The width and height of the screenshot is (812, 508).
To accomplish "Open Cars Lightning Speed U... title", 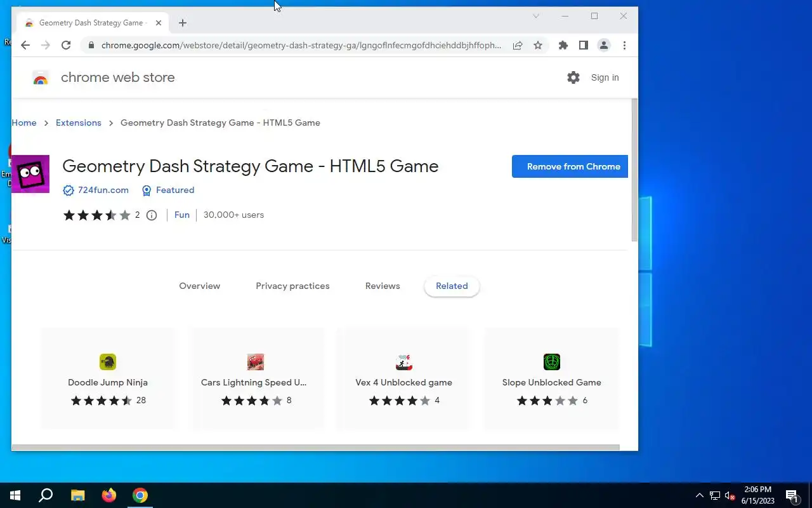I will point(254,383).
